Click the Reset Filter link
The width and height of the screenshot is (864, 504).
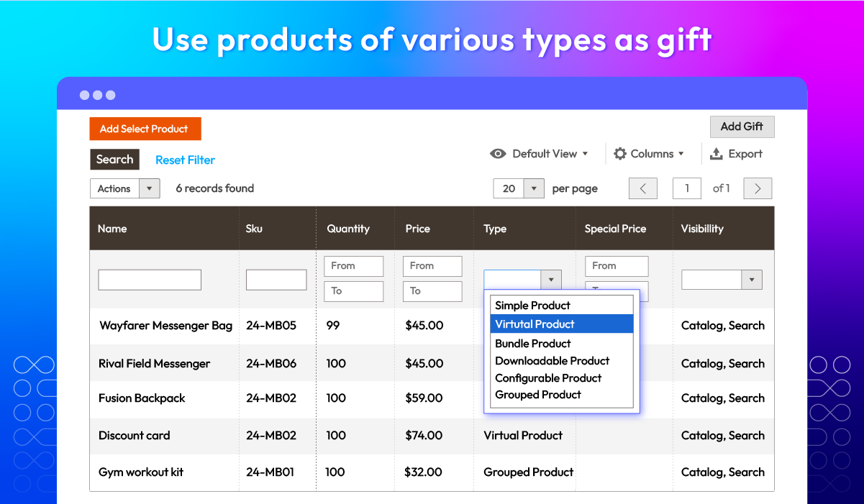185,159
